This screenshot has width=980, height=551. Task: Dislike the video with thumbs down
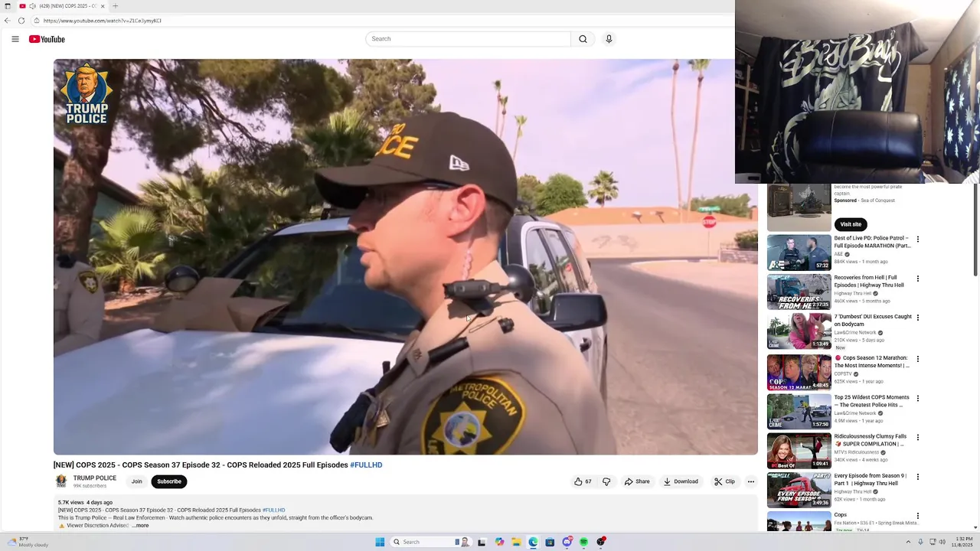pos(606,481)
